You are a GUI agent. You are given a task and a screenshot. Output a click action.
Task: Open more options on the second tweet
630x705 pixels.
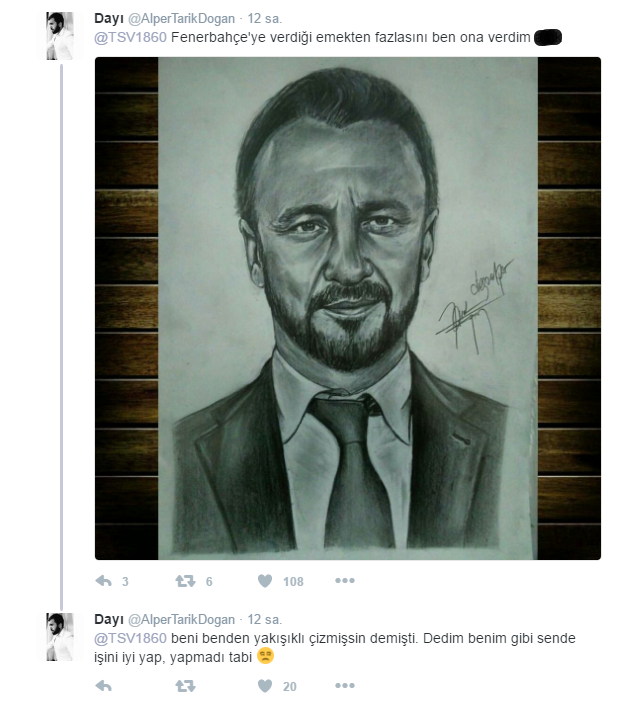pos(345,685)
